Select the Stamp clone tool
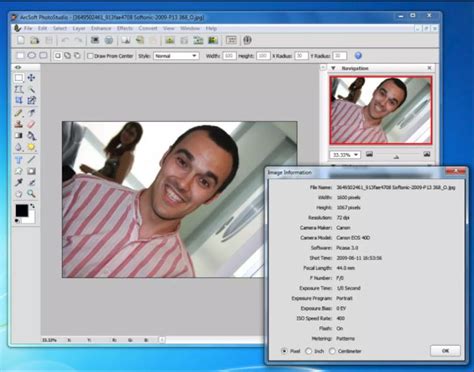The height and width of the screenshot is (372, 474). (x=19, y=124)
